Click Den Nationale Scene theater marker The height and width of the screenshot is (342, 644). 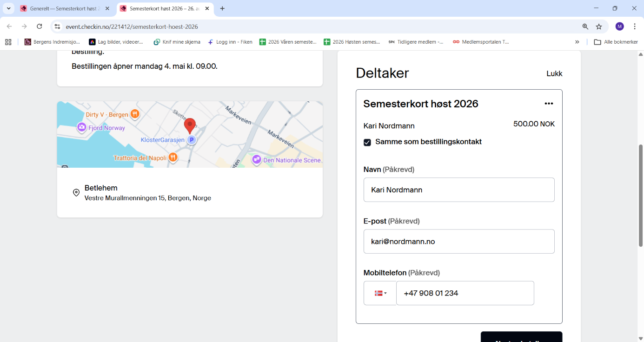256,160
